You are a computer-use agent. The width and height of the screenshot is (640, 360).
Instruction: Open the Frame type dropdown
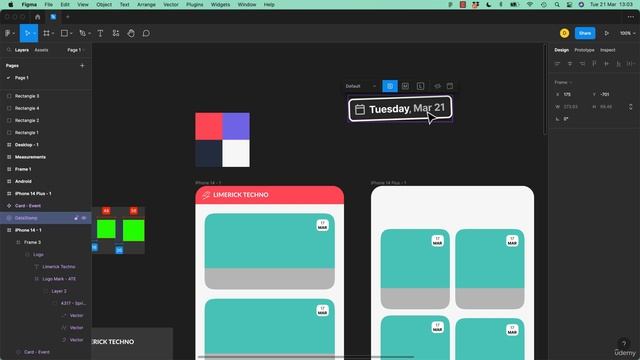click(x=563, y=82)
